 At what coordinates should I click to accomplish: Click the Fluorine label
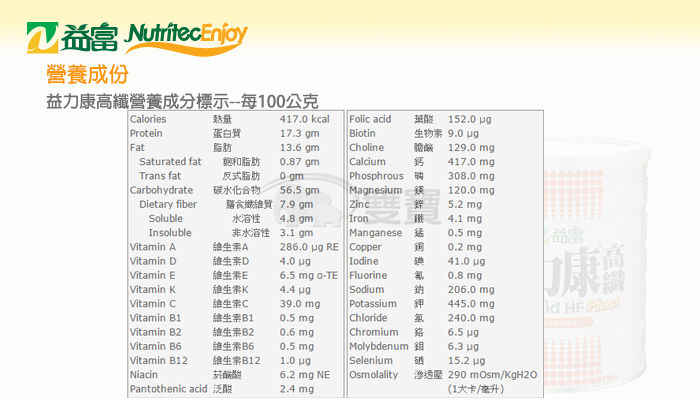pos(368,275)
